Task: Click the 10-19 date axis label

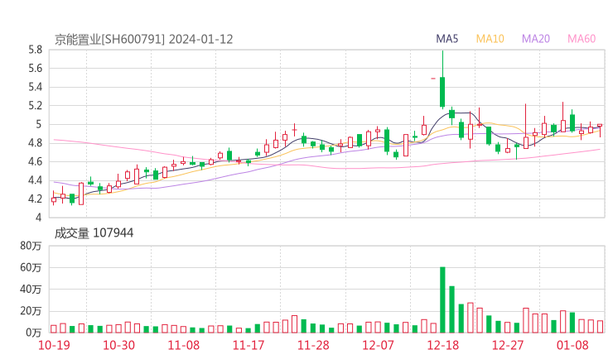Action: point(54,345)
